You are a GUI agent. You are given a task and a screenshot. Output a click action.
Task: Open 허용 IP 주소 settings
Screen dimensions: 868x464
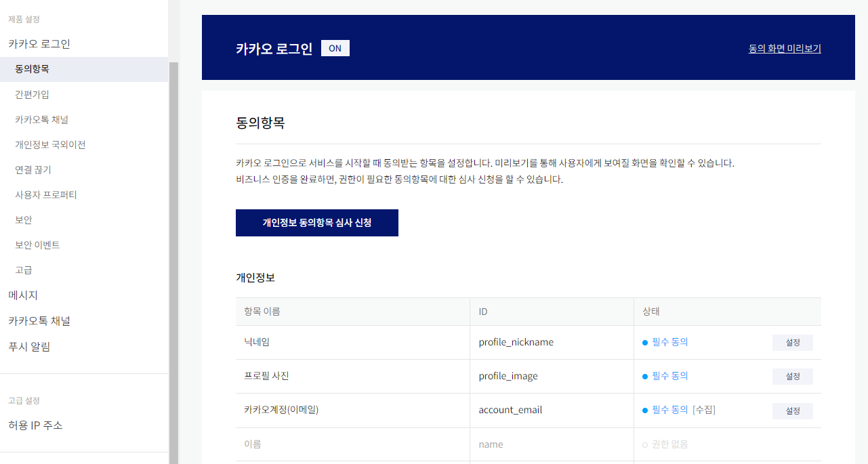[35, 425]
